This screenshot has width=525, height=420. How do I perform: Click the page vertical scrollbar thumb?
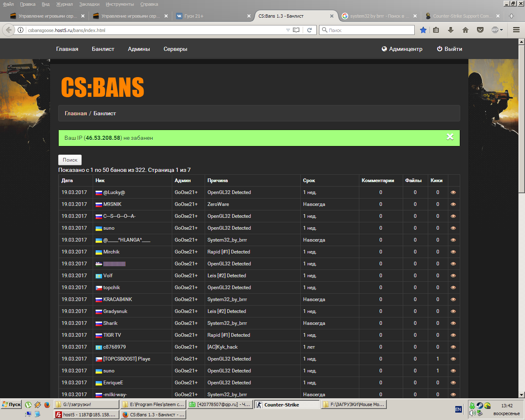pyautogui.click(x=522, y=119)
